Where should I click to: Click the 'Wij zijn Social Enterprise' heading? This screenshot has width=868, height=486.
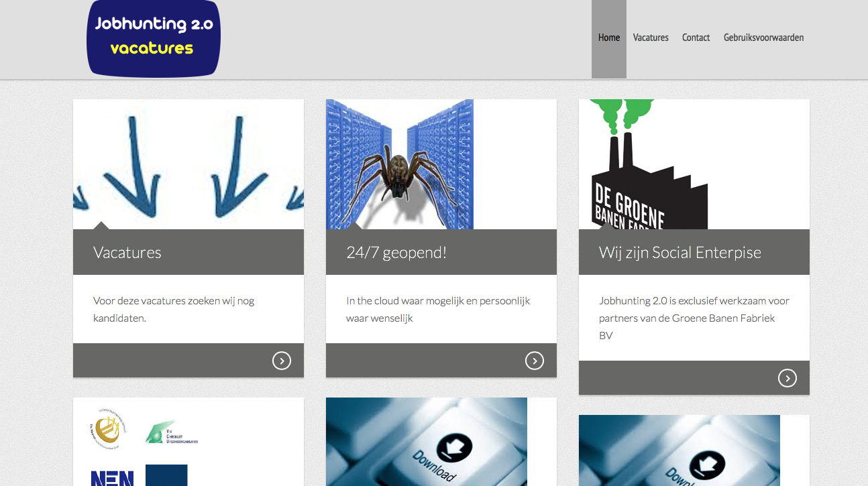pos(680,253)
